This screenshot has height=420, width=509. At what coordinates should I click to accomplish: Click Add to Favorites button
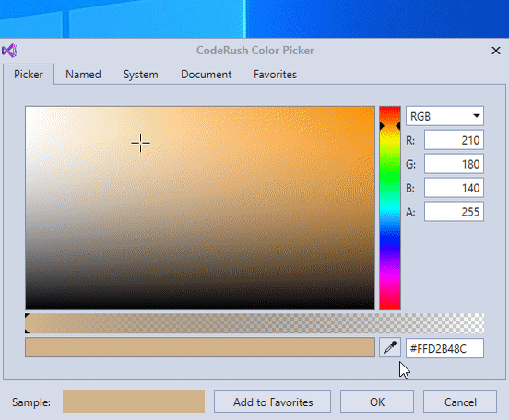(272, 402)
